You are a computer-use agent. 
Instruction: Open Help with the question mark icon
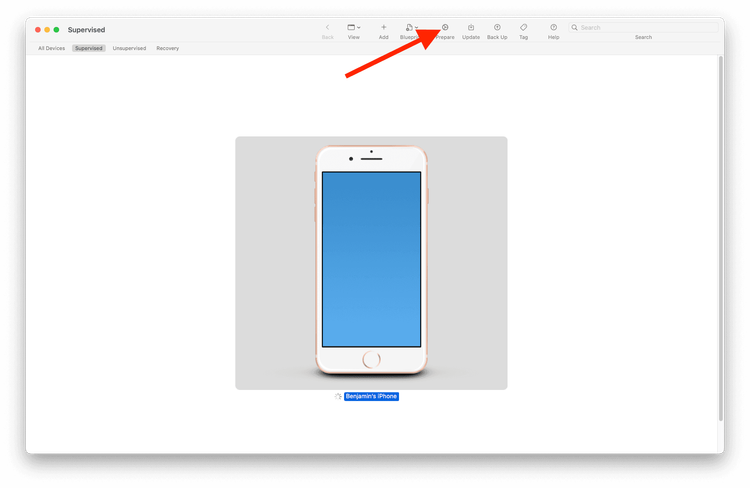553,27
